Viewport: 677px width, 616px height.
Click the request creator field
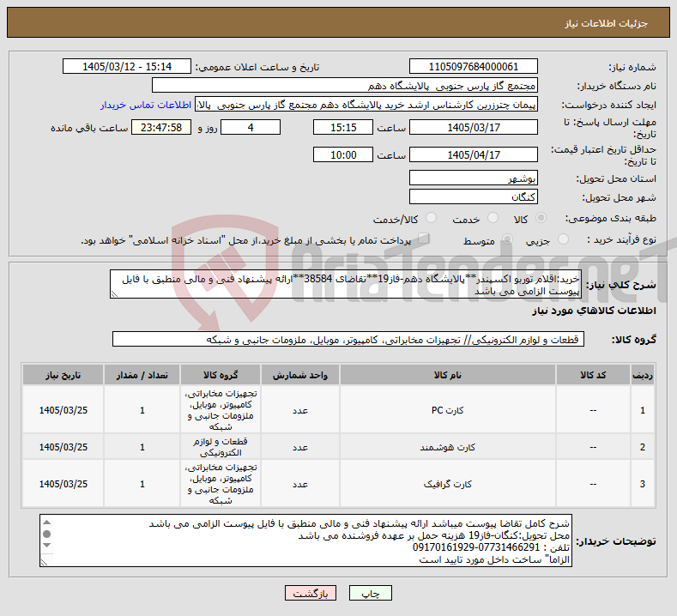[x=366, y=105]
